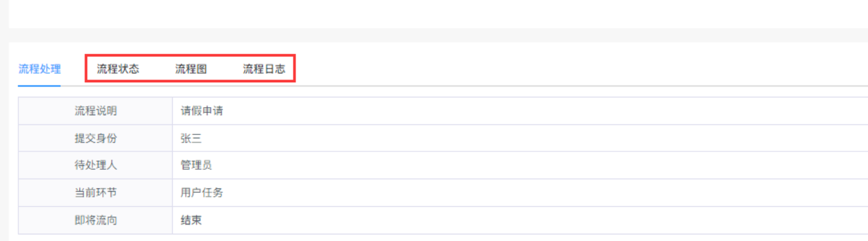Image resolution: width=868 pixels, height=241 pixels.
Task: Select the active 流程处理 tab
Action: coord(40,69)
